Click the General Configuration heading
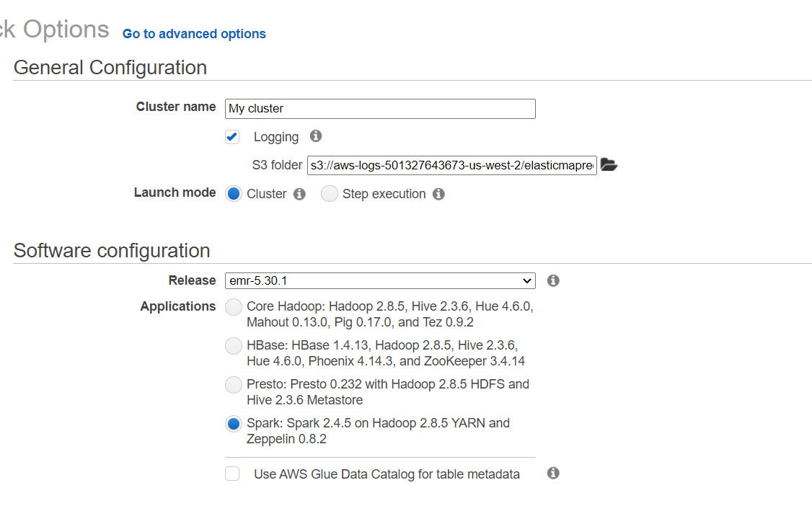Image resolution: width=812 pixels, height=506 pixels. tap(110, 67)
